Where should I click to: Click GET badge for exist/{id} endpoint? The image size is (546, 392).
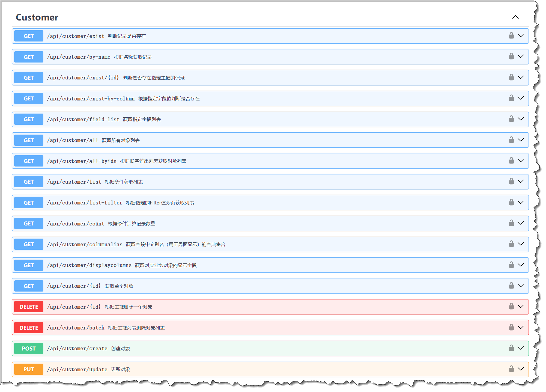(29, 78)
